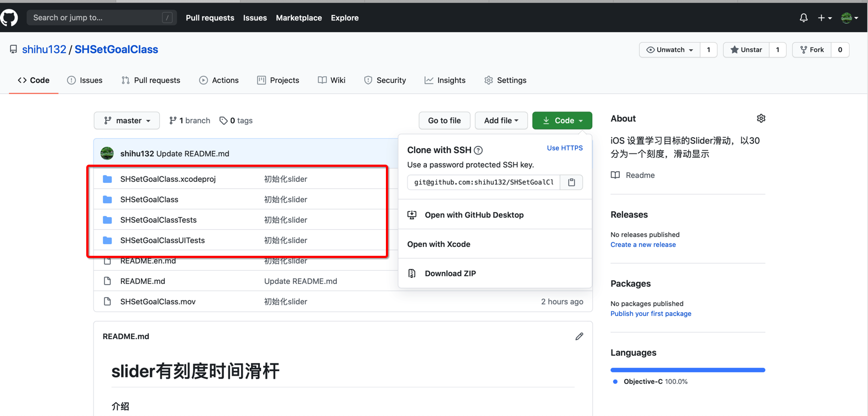The height and width of the screenshot is (416, 868).
Task: Click the repository book icon beside shihu132
Action: pyautogui.click(x=13, y=50)
